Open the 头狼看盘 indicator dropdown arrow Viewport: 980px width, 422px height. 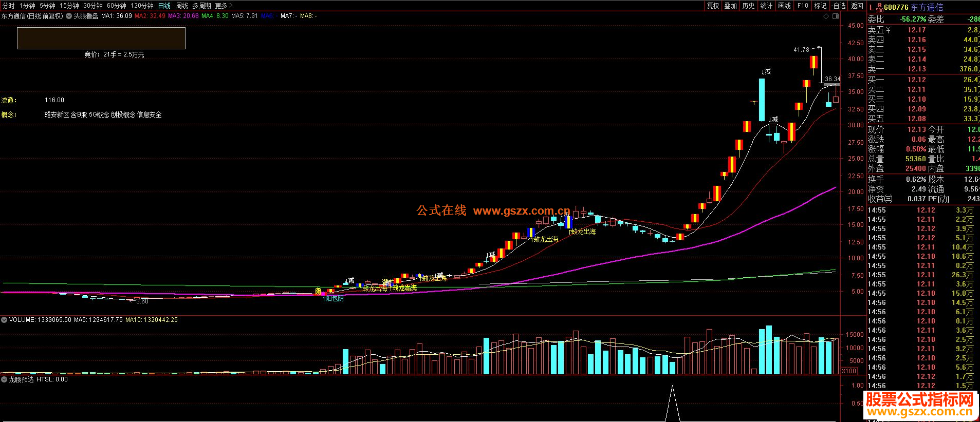pos(69,16)
